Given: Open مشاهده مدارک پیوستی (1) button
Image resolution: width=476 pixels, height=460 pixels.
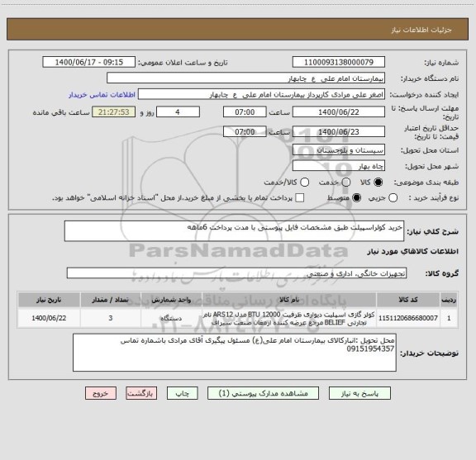Looking at the screenshot, I should click(x=263, y=393).
